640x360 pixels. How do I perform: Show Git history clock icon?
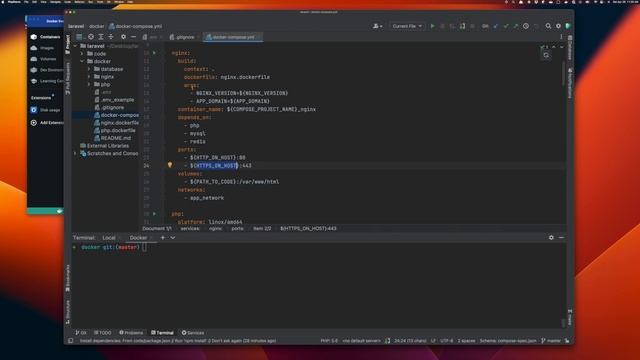point(526,26)
